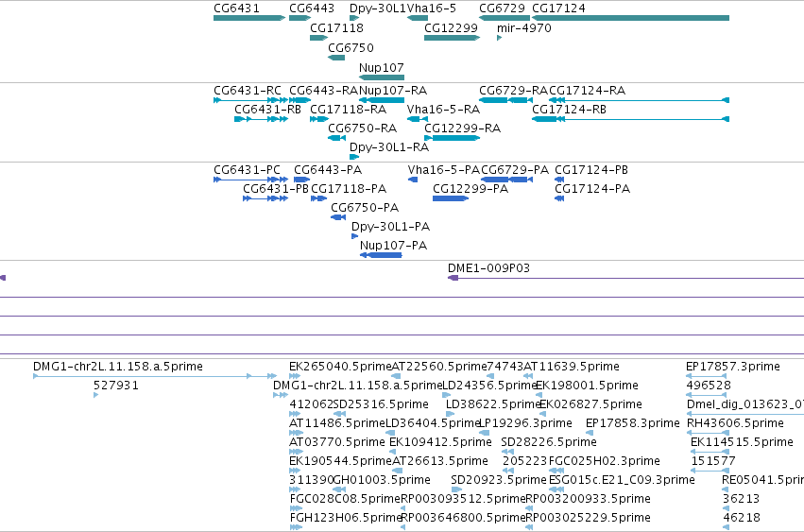Click EST EK114515.5prime

point(742,443)
